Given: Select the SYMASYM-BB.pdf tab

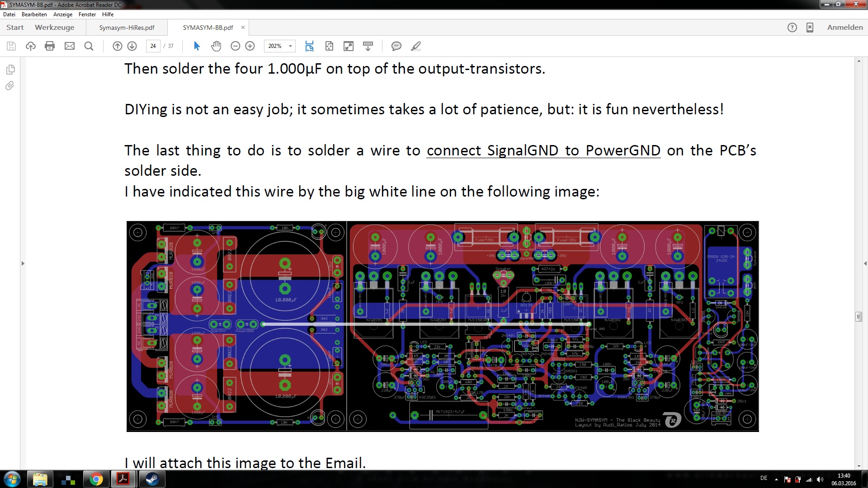Looking at the screenshot, I should tap(208, 28).
